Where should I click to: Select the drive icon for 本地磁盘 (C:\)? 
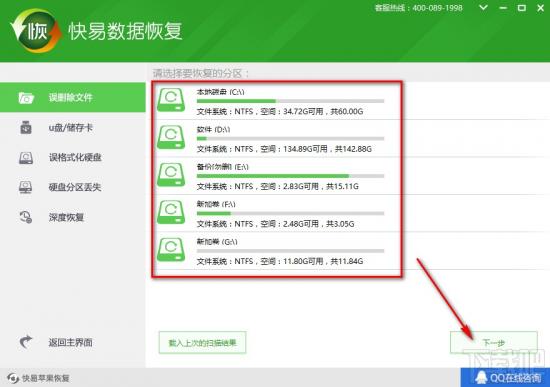click(171, 100)
